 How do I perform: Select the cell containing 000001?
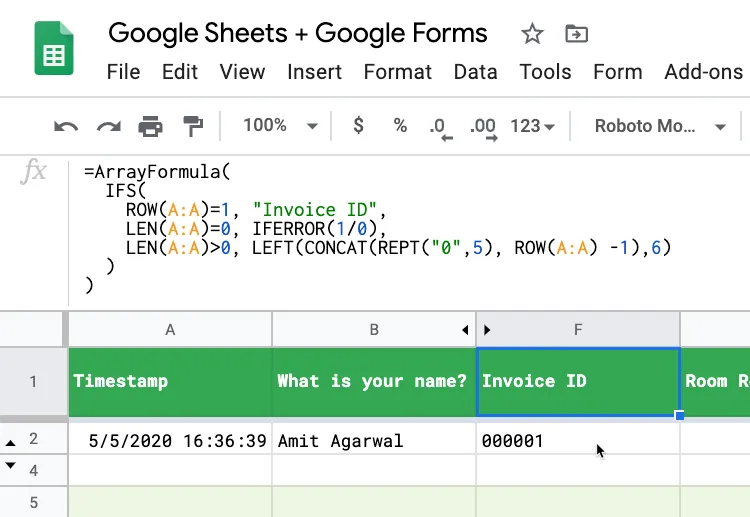pyautogui.click(x=578, y=440)
